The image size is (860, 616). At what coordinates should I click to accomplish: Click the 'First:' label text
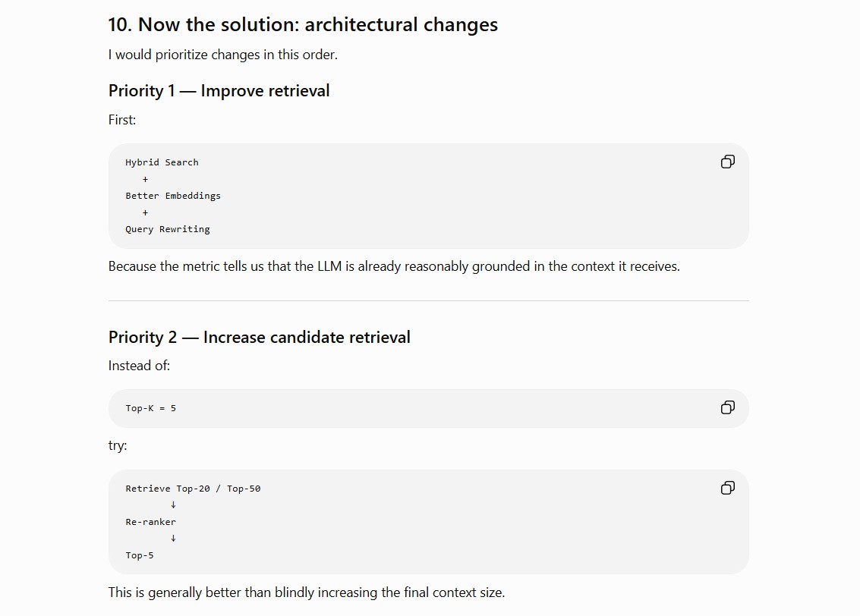[121, 120]
